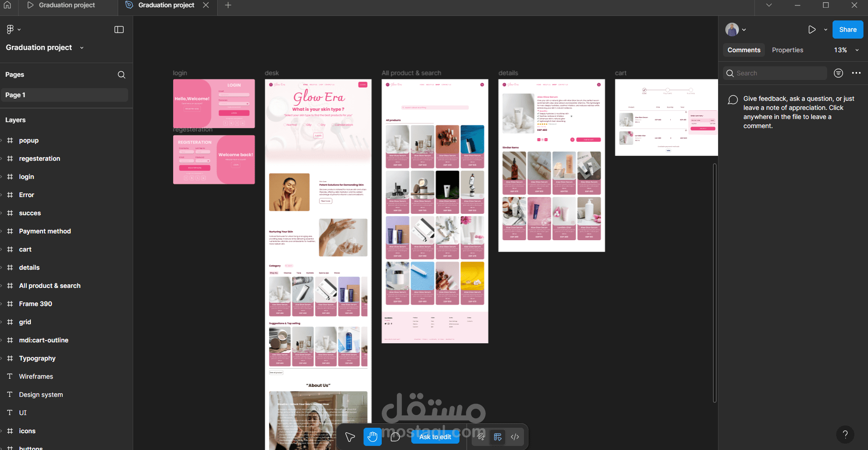Click the Share button
The image size is (868, 450).
(848, 30)
